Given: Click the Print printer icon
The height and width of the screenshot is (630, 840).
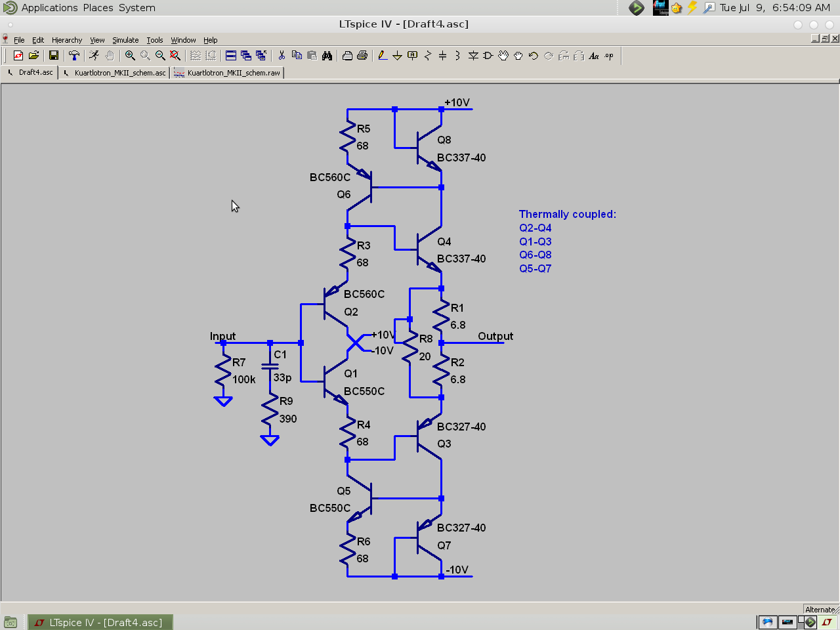Looking at the screenshot, I should 362,56.
